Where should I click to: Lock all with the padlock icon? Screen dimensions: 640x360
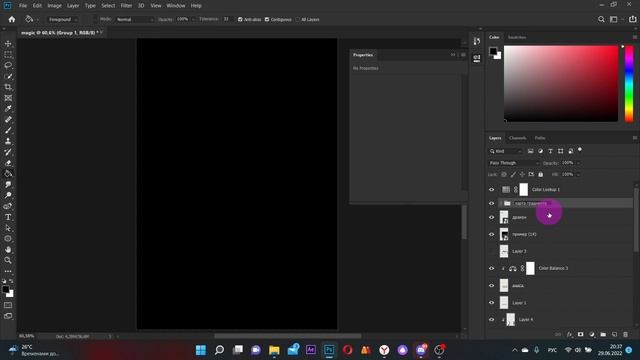pos(540,174)
